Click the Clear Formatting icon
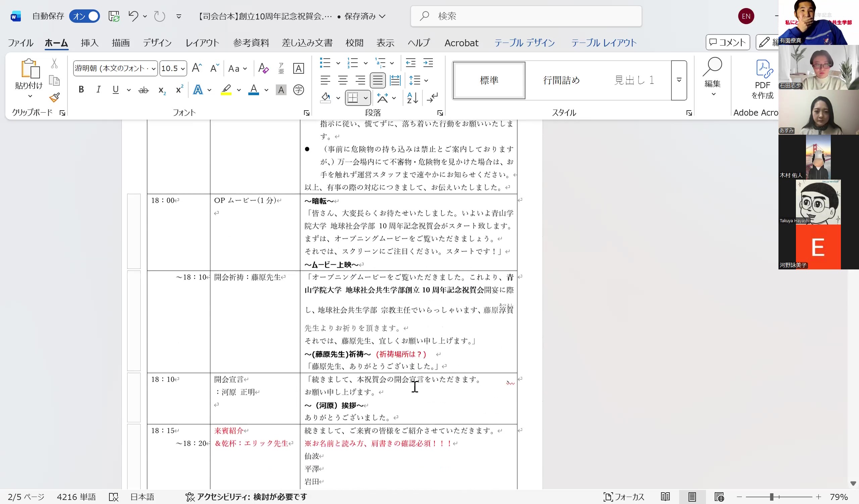 (x=263, y=68)
